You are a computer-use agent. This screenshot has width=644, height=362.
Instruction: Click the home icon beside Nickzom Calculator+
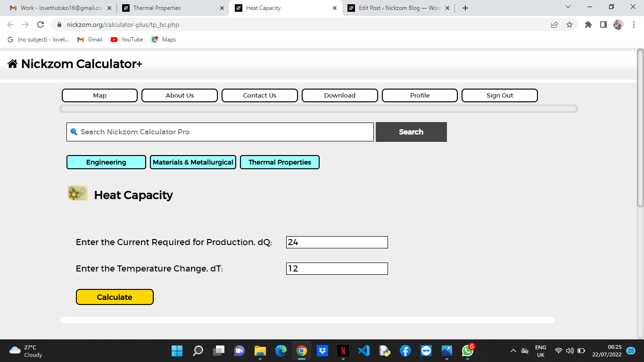click(x=13, y=64)
